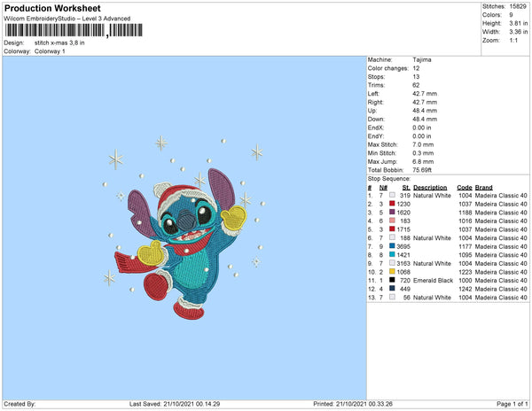
Task: Click the barcode under the worksheet title
Action: coord(74,30)
